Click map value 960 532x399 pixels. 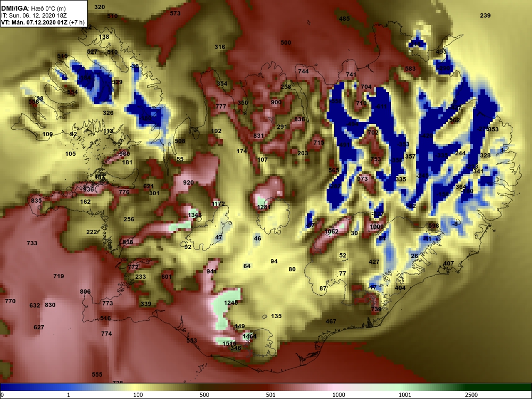[x=124, y=154]
